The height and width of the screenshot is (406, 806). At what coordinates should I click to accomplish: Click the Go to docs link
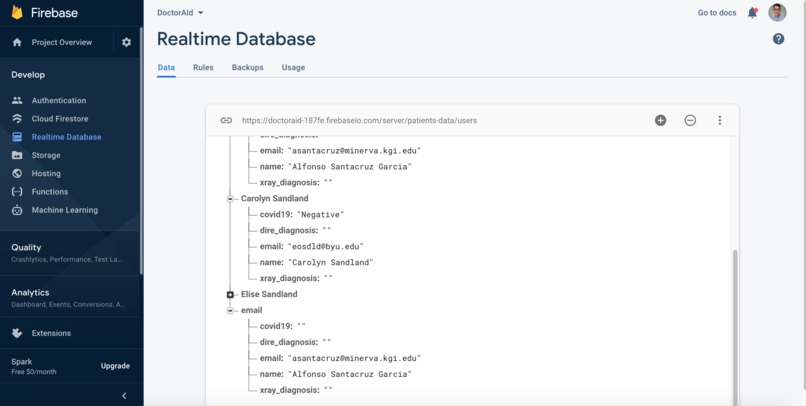(x=717, y=13)
